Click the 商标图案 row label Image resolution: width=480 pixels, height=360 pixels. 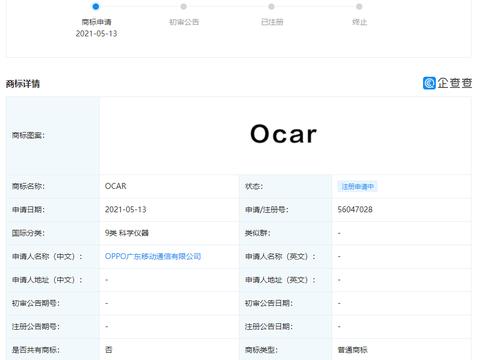pyautogui.click(x=28, y=135)
